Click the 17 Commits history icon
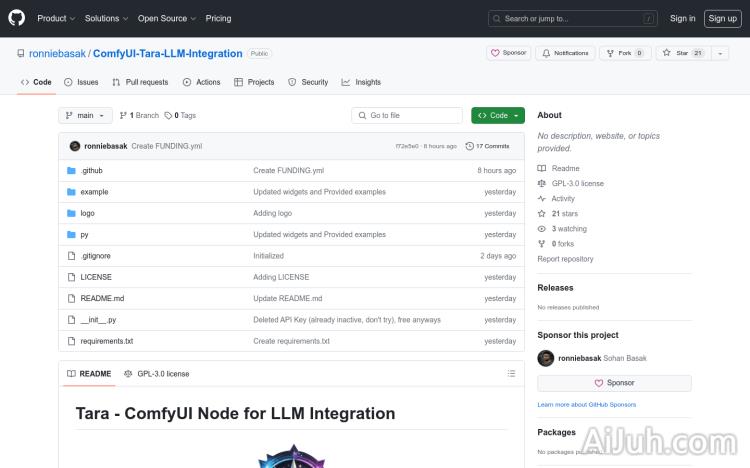Image resolution: width=750 pixels, height=468 pixels. coord(469,146)
